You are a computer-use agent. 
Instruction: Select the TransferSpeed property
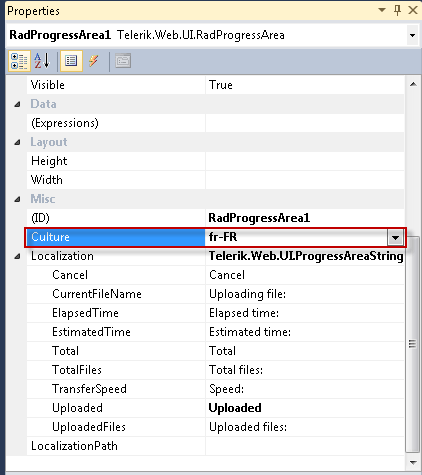click(89, 389)
